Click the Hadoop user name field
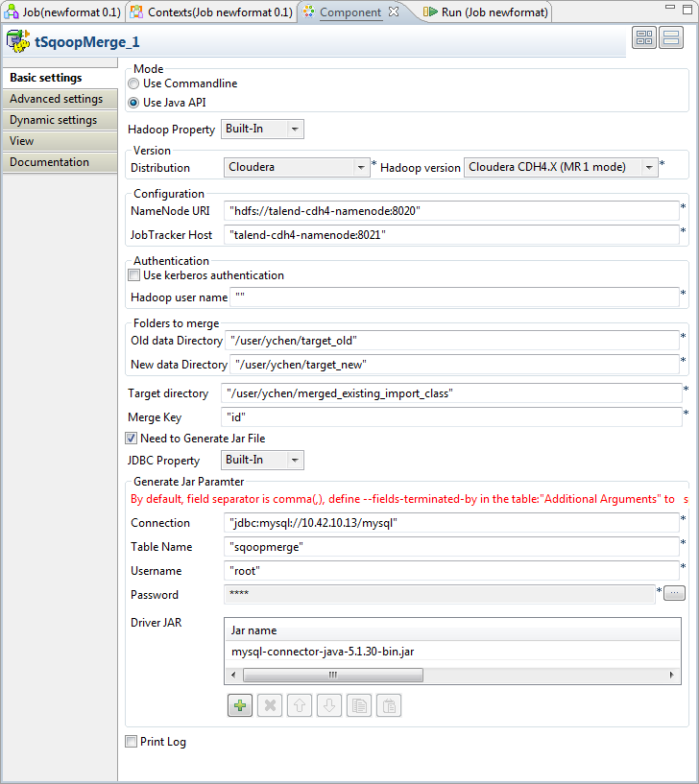This screenshot has height=784, width=699. tap(454, 297)
